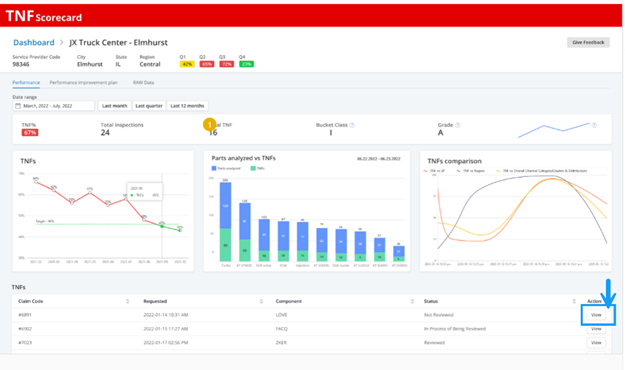Select the Last quarter date filter
The height and width of the screenshot is (370, 625).
click(x=149, y=106)
